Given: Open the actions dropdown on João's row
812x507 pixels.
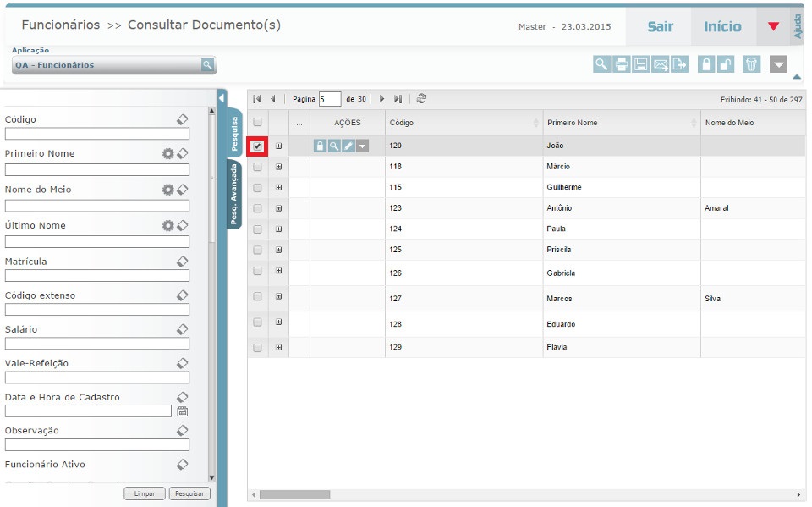Looking at the screenshot, I should click(x=363, y=146).
